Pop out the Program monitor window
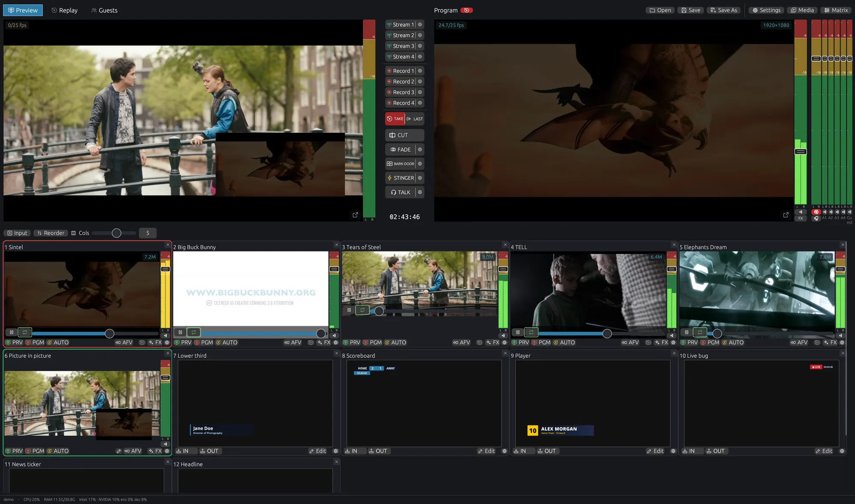855x504 pixels. pos(786,215)
